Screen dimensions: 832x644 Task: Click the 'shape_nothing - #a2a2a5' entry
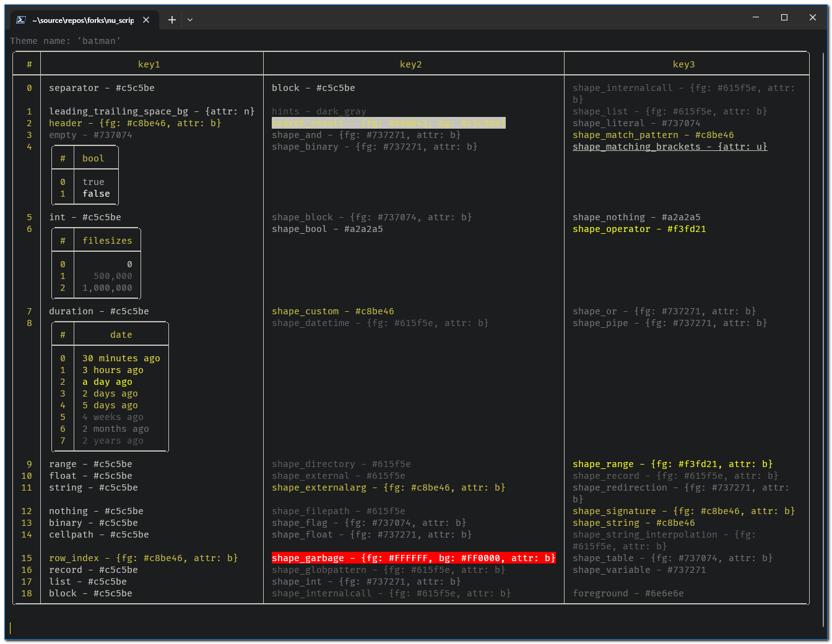point(636,217)
